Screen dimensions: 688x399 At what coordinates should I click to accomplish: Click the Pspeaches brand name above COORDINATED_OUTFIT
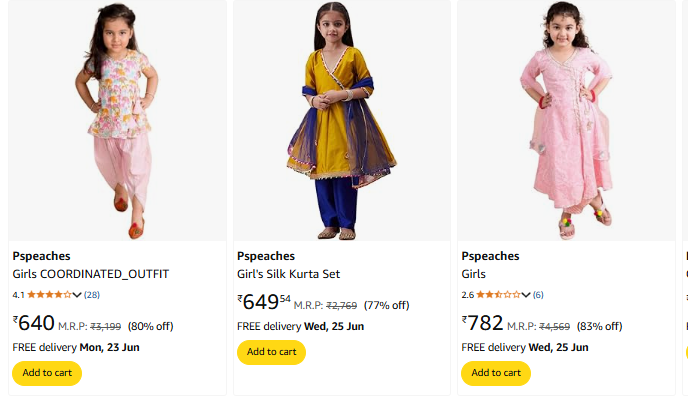(41, 256)
